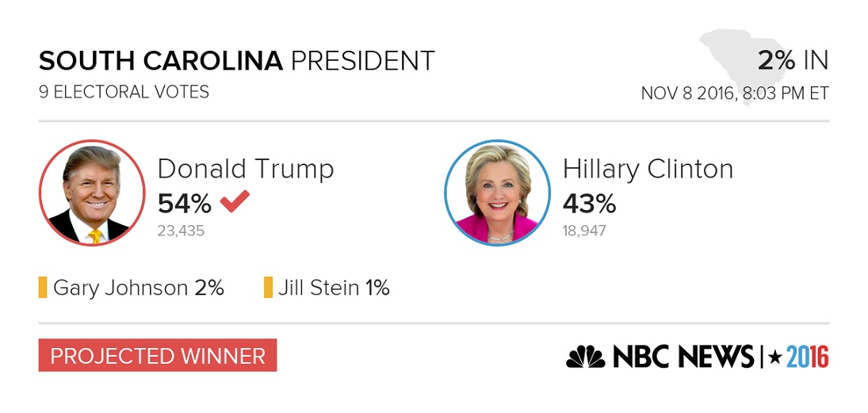This screenshot has height=413, width=868.
Task: Click the Hillary Clinton name text
Action: pos(648,169)
